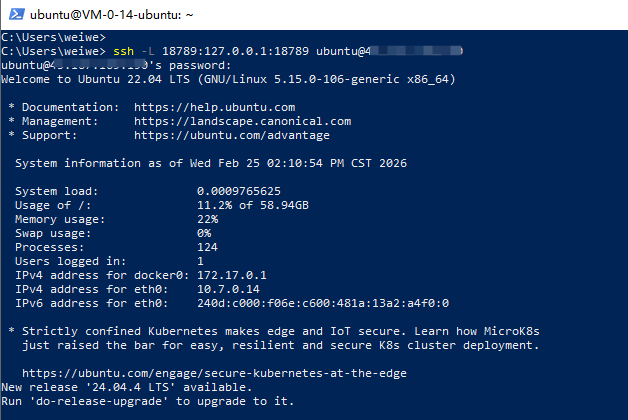Click the Memory usage value 22%

[x=207, y=219]
